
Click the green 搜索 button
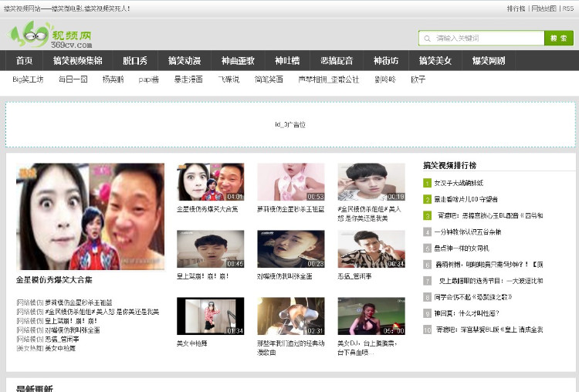tap(559, 38)
